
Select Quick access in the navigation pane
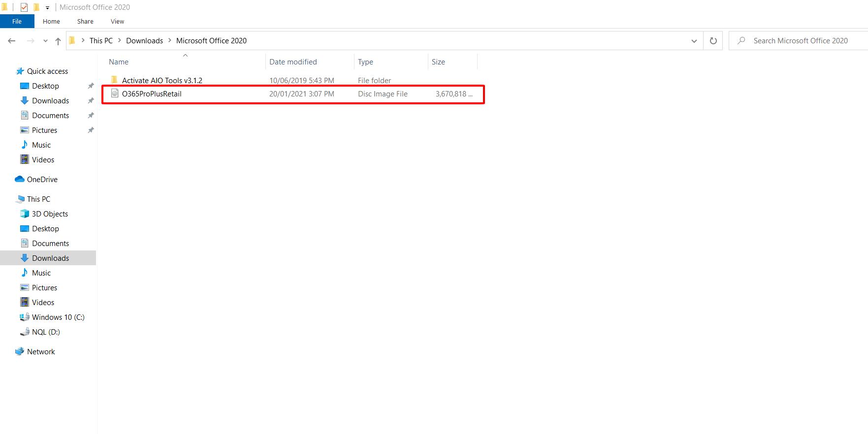[47, 71]
